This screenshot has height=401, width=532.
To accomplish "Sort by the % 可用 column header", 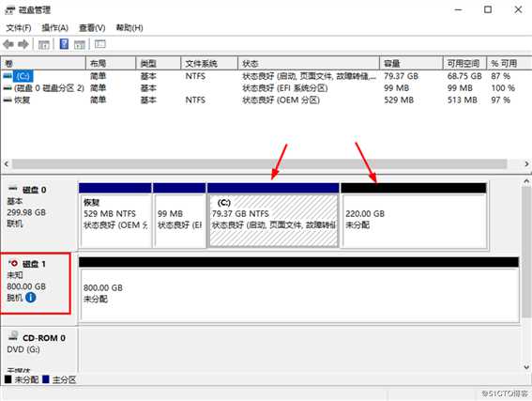I will click(x=509, y=64).
